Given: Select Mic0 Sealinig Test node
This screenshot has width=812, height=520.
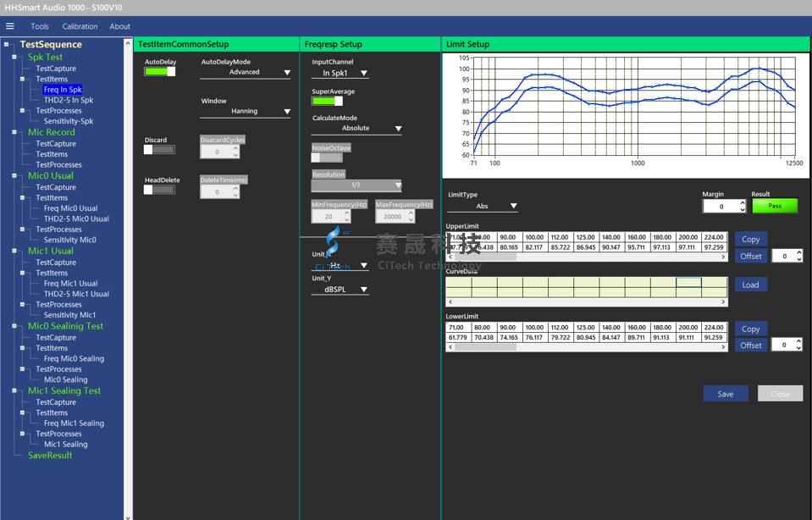Looking at the screenshot, I should [65, 326].
